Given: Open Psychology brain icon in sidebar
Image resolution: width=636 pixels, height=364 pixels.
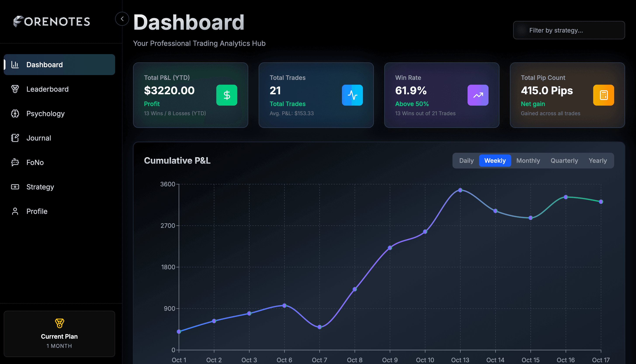Looking at the screenshot, I should [15, 113].
